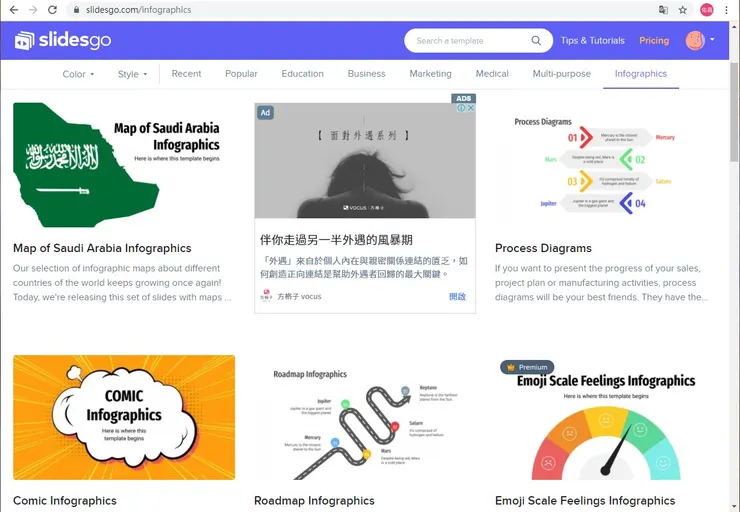The height and width of the screenshot is (512, 740).
Task: Open the Multi-purpose category tab
Action: coord(562,74)
